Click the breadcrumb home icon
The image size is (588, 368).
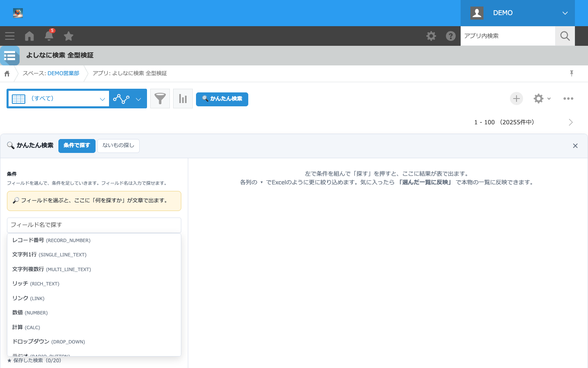click(x=7, y=74)
